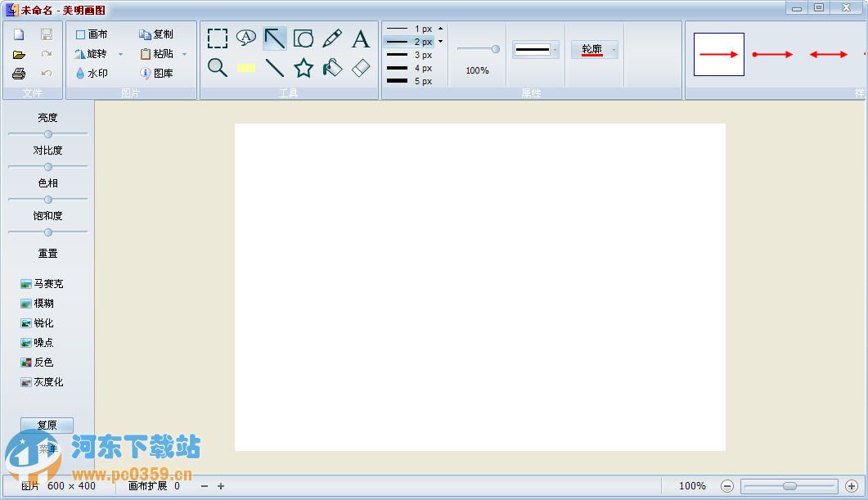Screen dimensions: 868x500
Task: Select the magnifier zoom tool
Action: tap(218, 68)
